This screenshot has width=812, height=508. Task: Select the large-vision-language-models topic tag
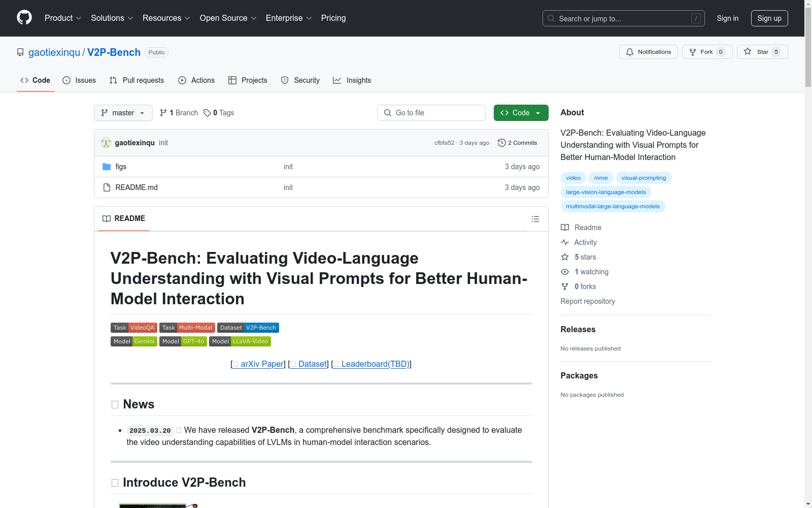coord(606,192)
